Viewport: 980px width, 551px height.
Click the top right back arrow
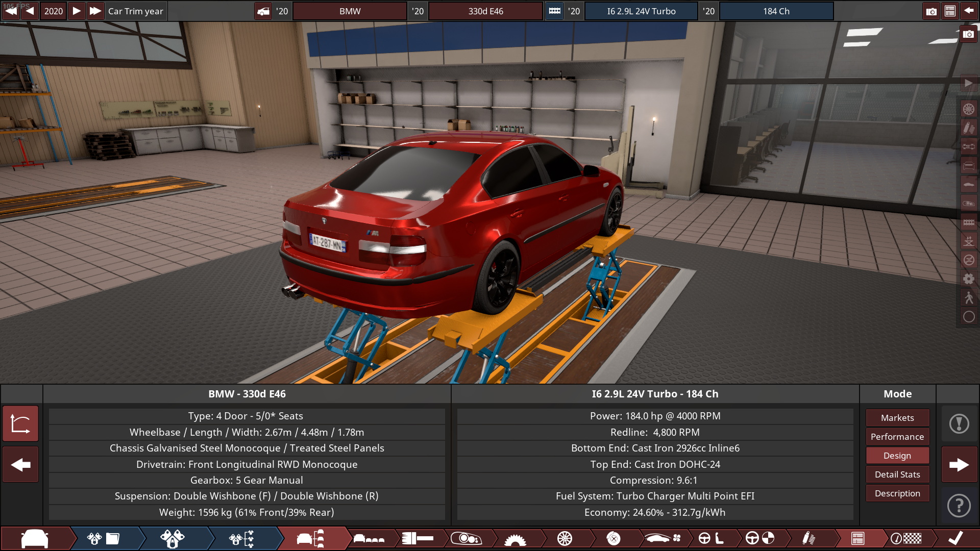[968, 11]
